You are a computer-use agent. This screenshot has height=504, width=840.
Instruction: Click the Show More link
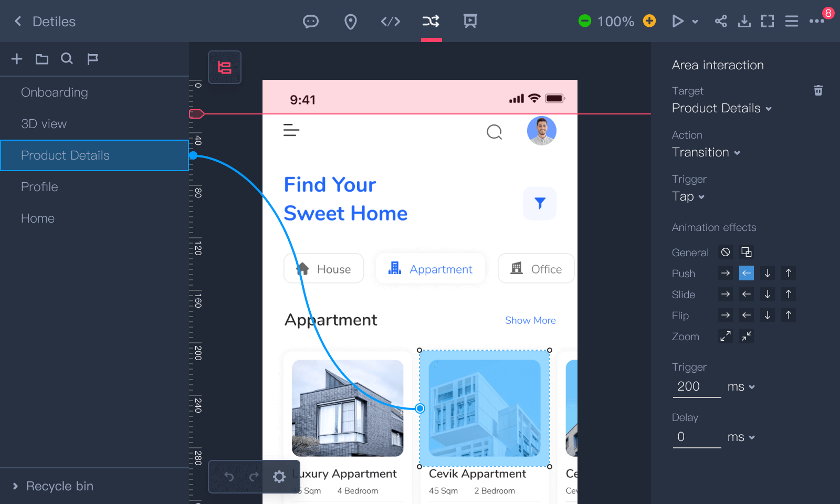[x=530, y=320]
